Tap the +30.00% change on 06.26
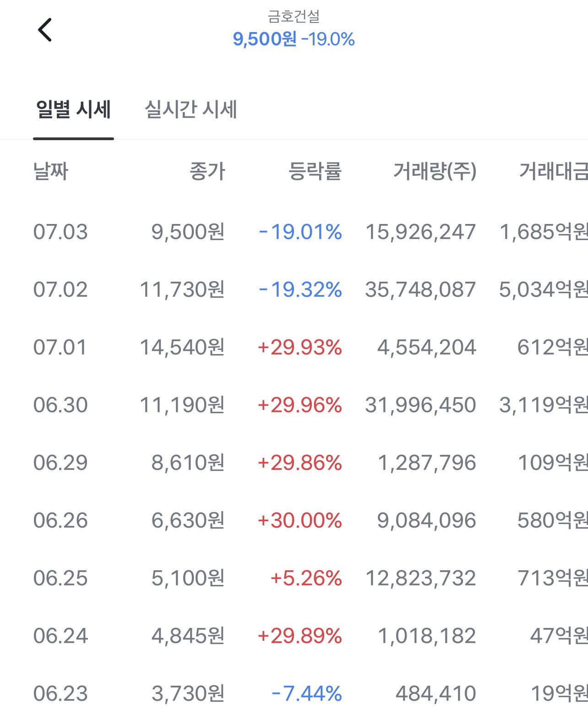The width and height of the screenshot is (588, 726). click(300, 520)
